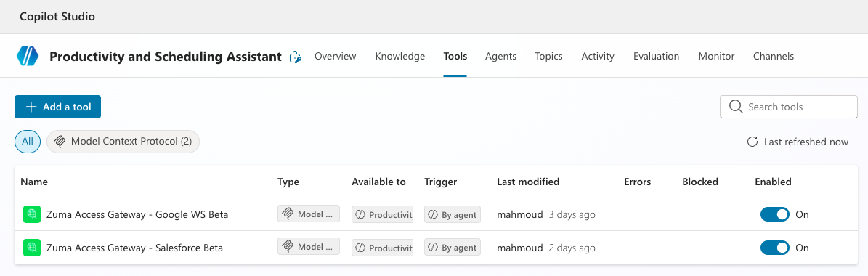
Task: Open the Evaluation tab
Action: click(657, 56)
